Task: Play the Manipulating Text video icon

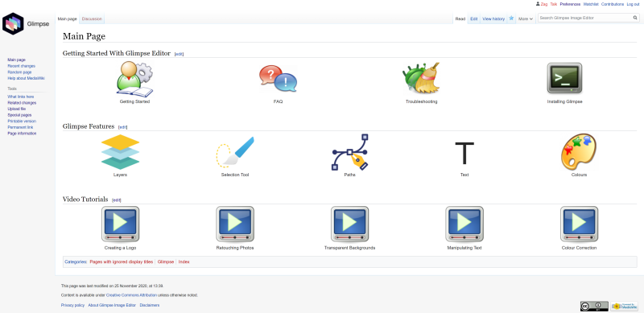Action: tap(464, 224)
